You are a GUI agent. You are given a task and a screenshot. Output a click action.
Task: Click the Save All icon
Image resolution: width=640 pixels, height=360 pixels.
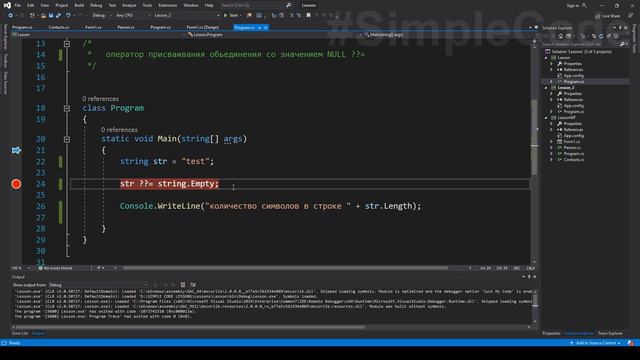click(x=58, y=16)
